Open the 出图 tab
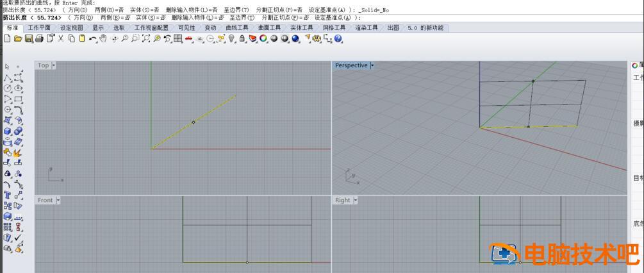The width and height of the screenshot is (644, 273). point(393,28)
